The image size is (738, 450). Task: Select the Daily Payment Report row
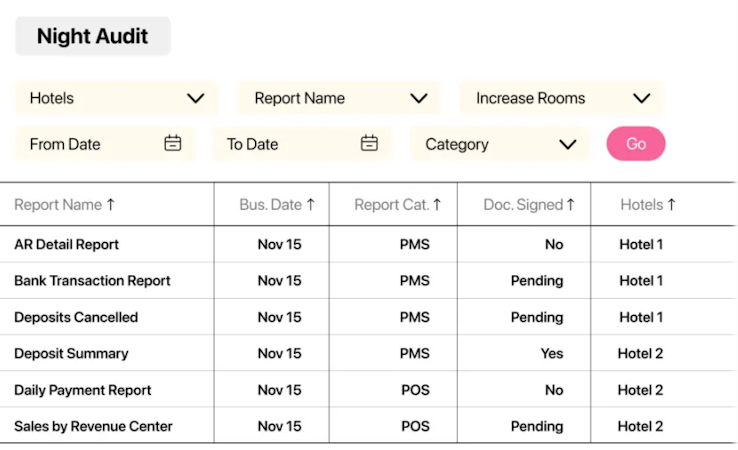click(x=83, y=390)
